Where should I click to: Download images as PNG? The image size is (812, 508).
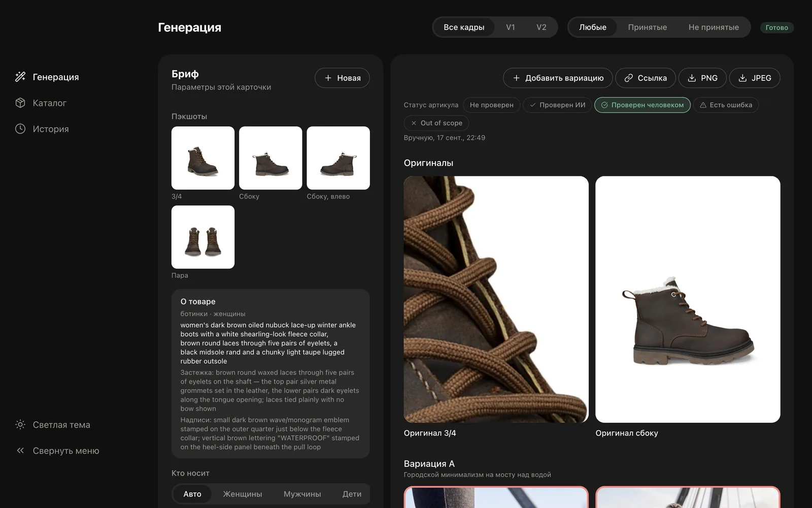[702, 78]
